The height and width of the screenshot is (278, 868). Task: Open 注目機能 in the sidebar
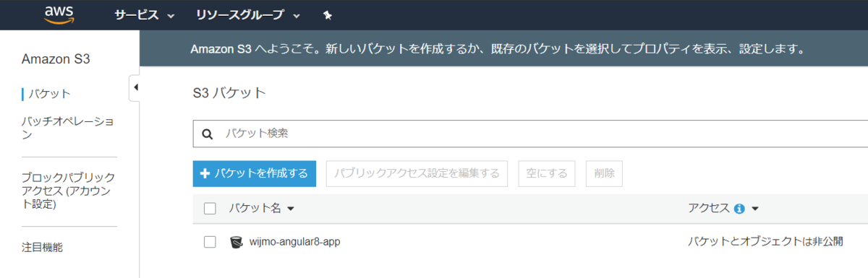coord(42,248)
